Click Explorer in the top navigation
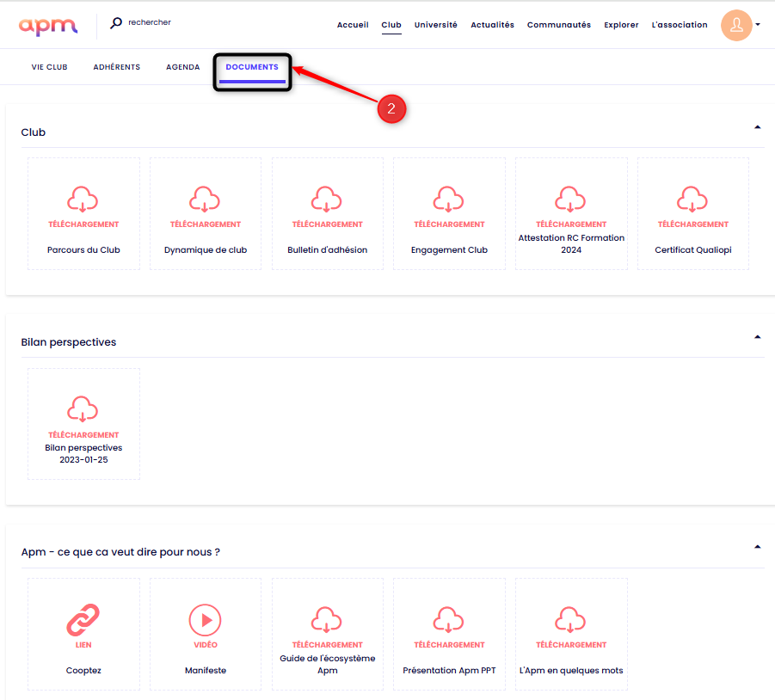Viewport: 775px width, 700px height. (x=621, y=25)
